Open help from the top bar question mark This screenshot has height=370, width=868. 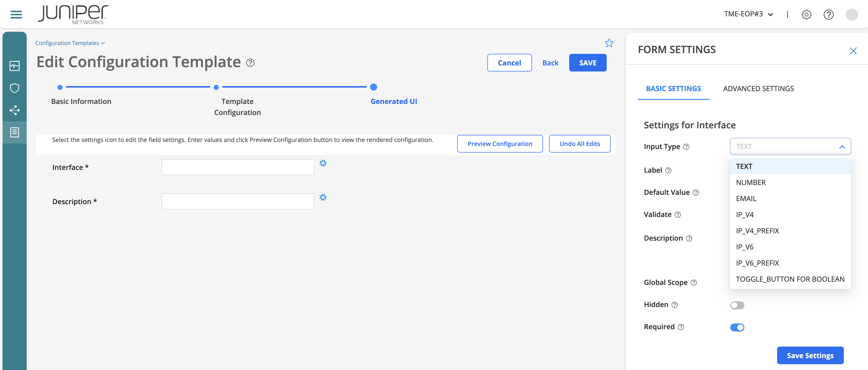(x=828, y=14)
